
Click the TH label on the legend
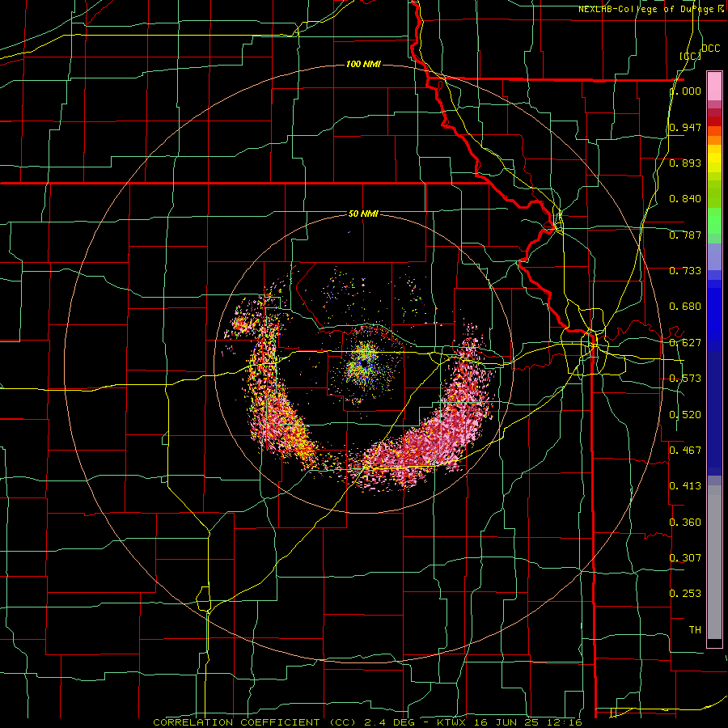coord(695,630)
